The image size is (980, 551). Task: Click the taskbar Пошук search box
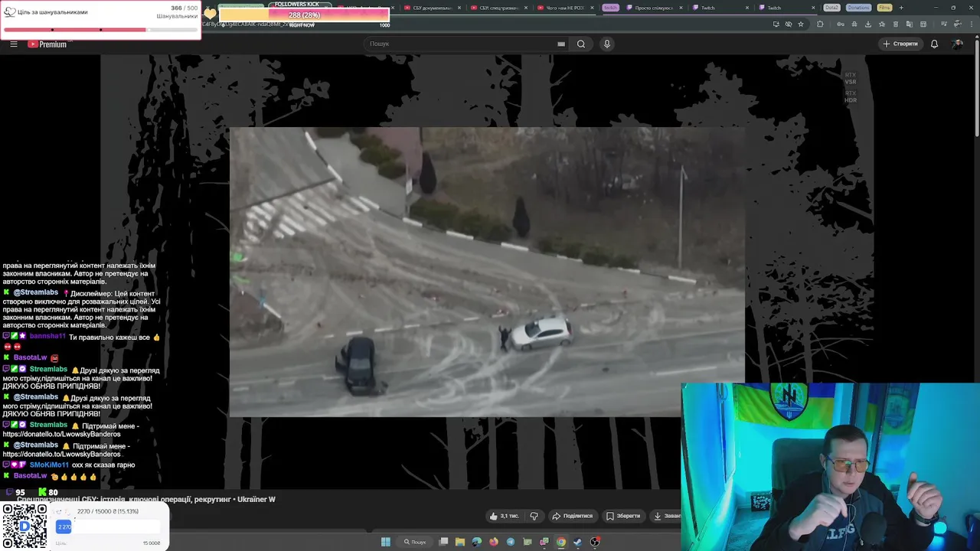click(415, 542)
